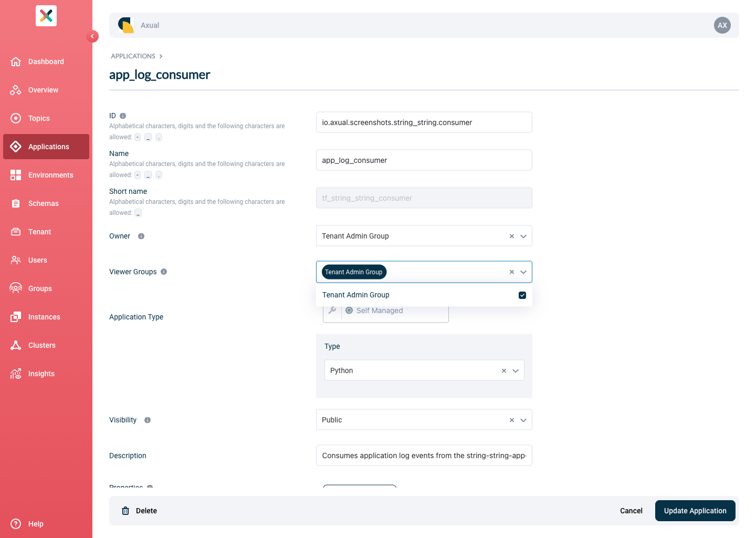Edit the Description text field
This screenshot has height=538, width=756.
pos(424,456)
